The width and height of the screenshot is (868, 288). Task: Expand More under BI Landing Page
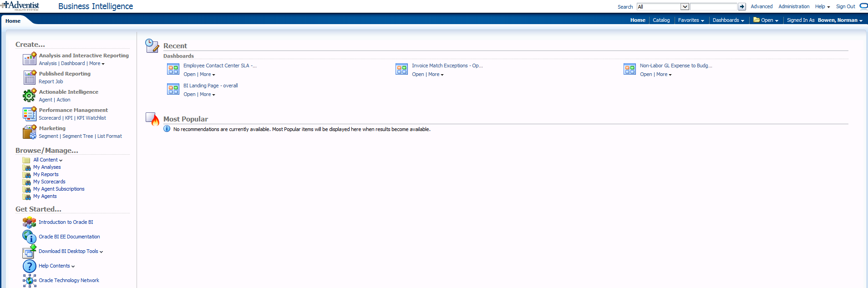(x=208, y=95)
